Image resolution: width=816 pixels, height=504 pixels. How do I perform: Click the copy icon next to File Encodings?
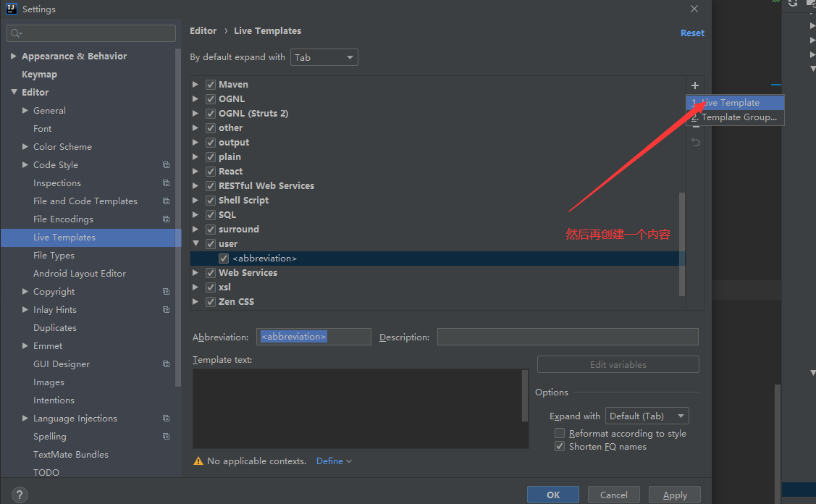coord(166,219)
